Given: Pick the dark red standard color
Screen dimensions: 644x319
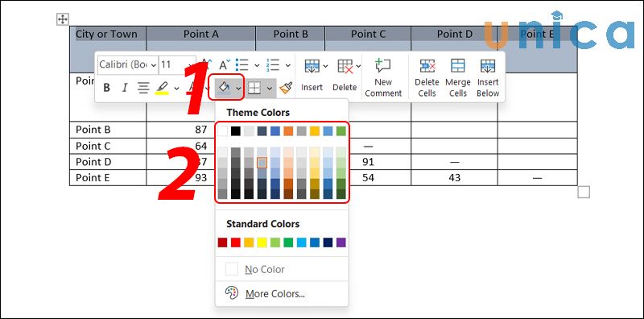Looking at the screenshot, I should pos(223,242).
